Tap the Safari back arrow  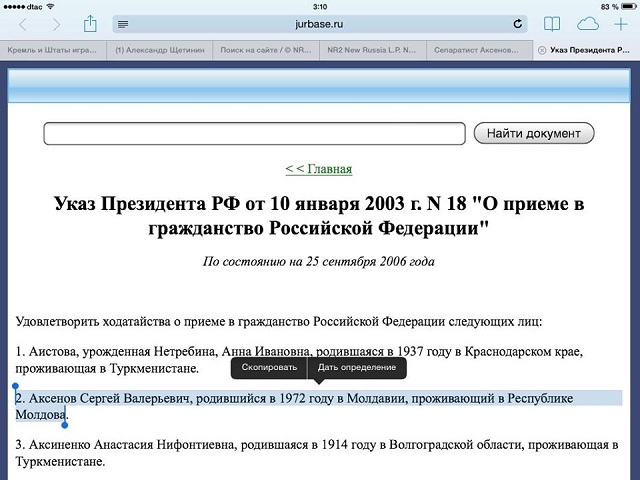point(22,23)
